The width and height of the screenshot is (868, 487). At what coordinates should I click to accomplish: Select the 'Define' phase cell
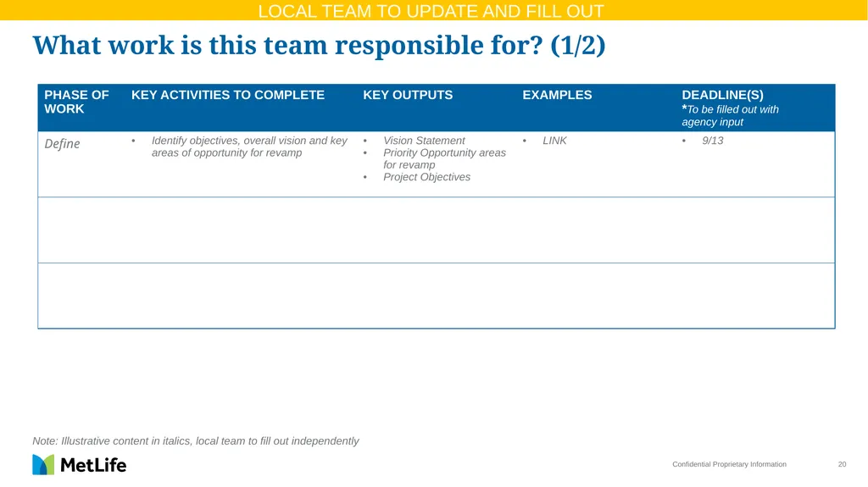(62, 144)
